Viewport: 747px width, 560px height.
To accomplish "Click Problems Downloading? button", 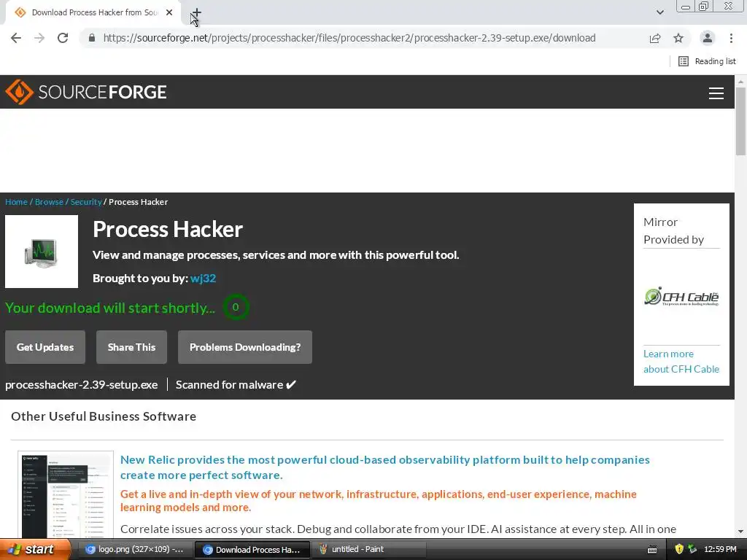I will pyautogui.click(x=245, y=347).
